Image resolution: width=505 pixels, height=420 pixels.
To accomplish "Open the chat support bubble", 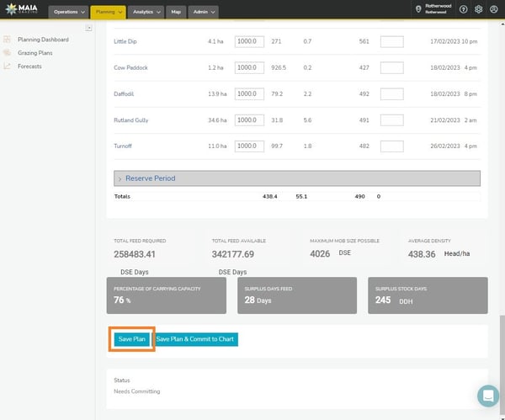I will pos(487,396).
